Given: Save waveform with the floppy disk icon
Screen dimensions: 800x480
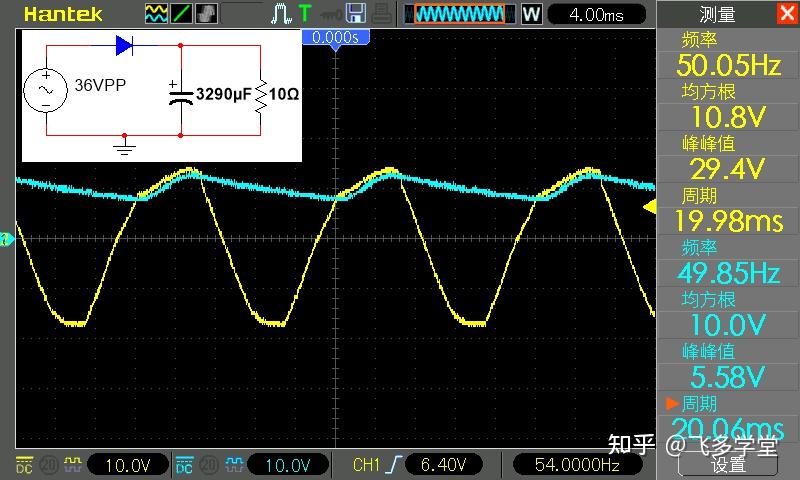Looking at the screenshot, I should click(356, 13).
